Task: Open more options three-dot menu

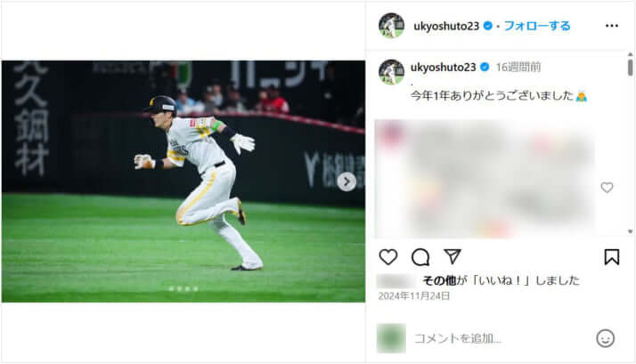Action: point(612,26)
